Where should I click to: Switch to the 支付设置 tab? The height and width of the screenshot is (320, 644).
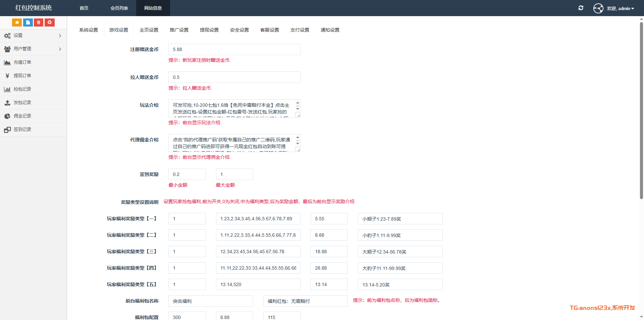click(x=300, y=30)
